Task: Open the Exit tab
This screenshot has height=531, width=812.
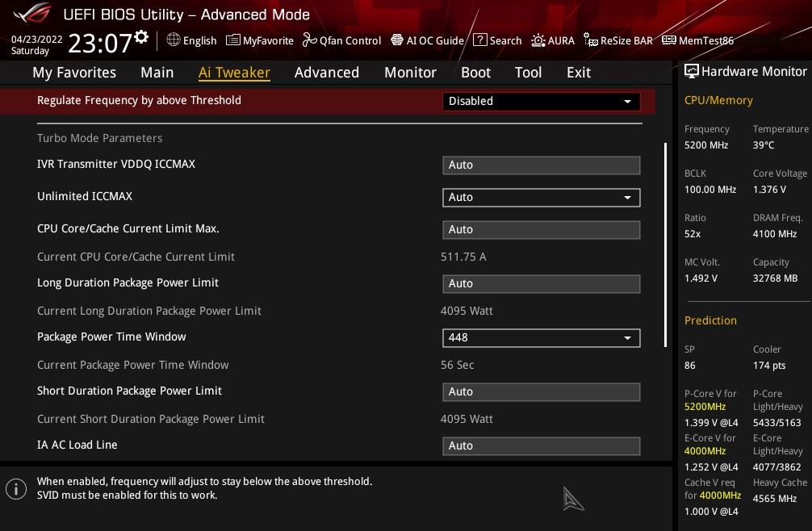Action: 579,73
